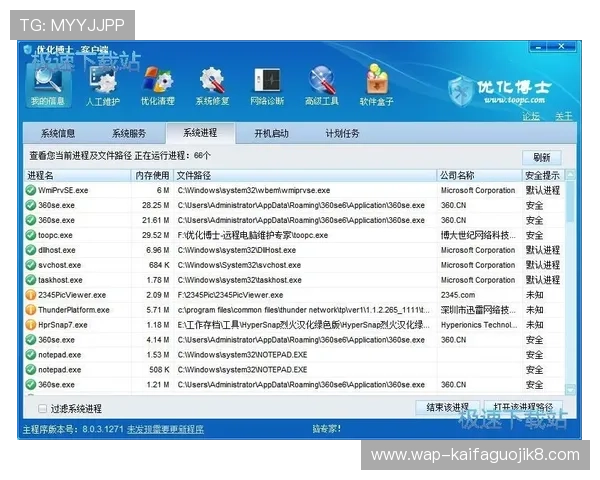
Task: Switch to the 开机启动 tab
Action: click(x=271, y=133)
